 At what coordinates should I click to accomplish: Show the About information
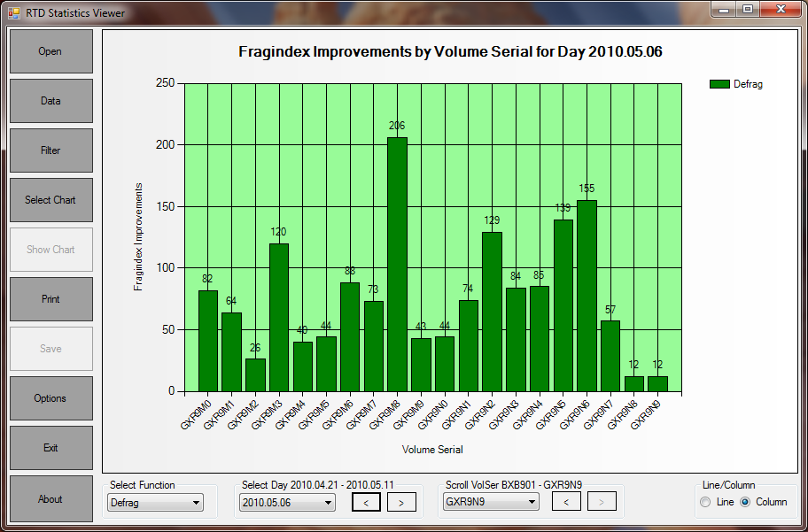(50, 499)
